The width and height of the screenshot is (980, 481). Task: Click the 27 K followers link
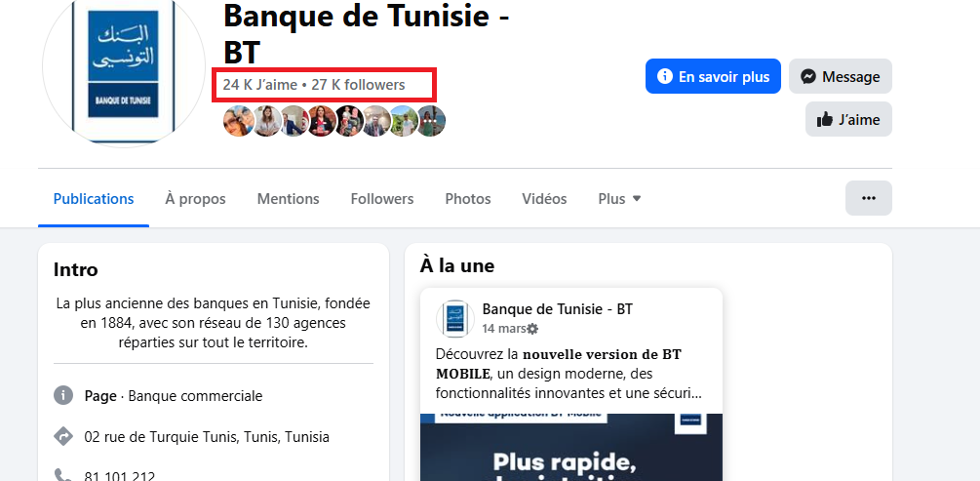[358, 85]
